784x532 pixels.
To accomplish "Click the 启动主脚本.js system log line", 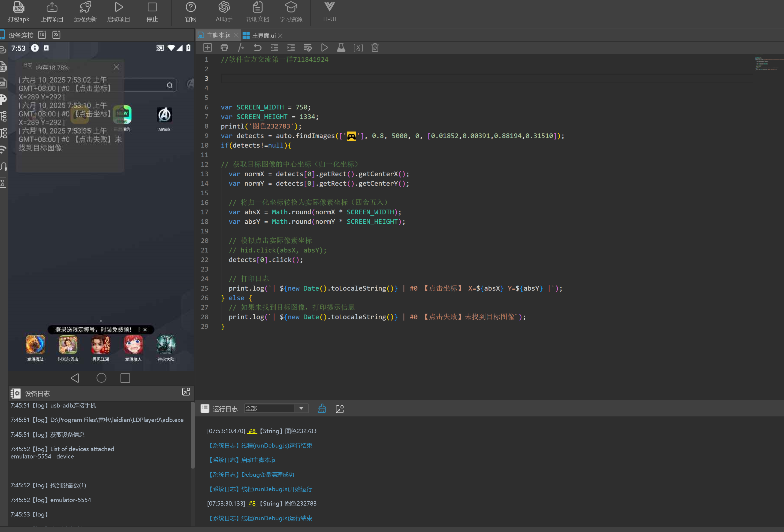I will click(x=242, y=460).
